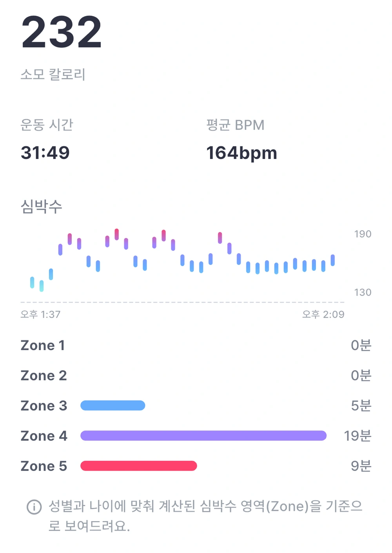Click the 164bpm average heart rate
Screen dimensions: 392x553
(x=241, y=153)
